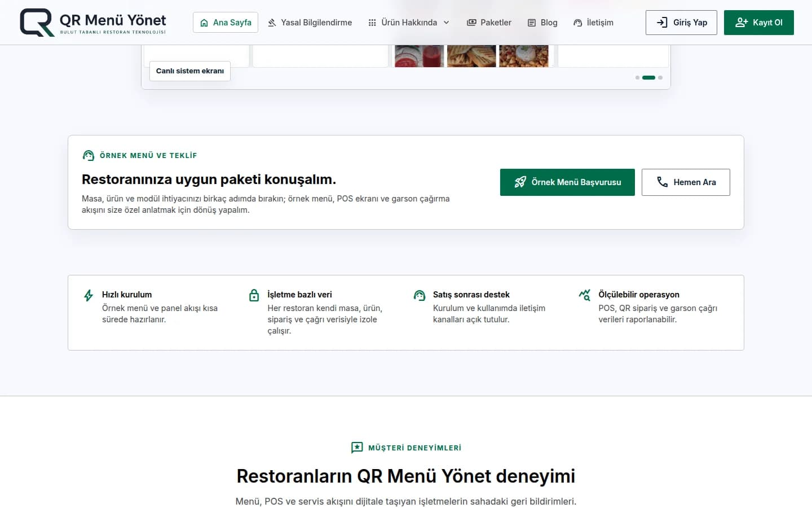Image resolution: width=812 pixels, height=508 pixels.
Task: Click the login arrow icon in Giriş Yap
Action: 662,23
